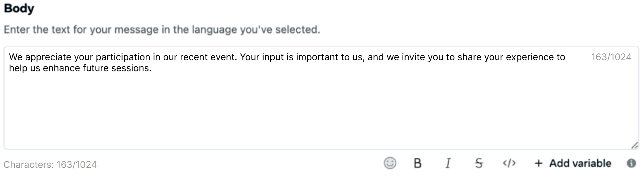Click the "Characters: 163/1024" label below the box
Screen dimensions: 644x178
point(50,164)
